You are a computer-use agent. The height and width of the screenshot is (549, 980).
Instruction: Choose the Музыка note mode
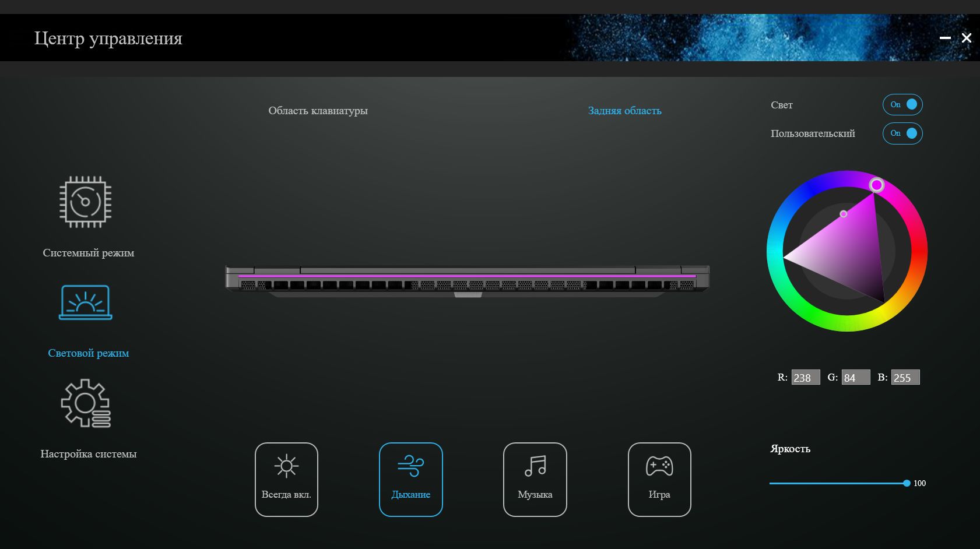point(535,480)
